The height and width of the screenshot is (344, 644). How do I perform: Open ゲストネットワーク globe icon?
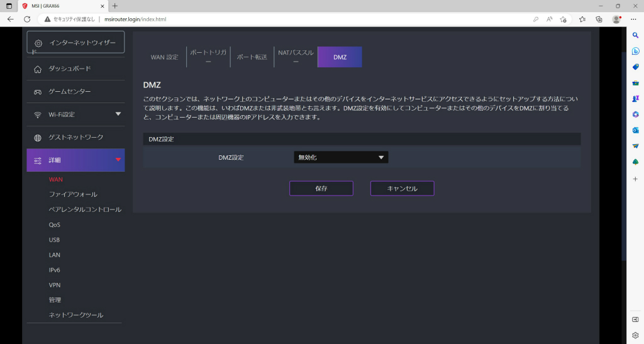[x=38, y=138]
